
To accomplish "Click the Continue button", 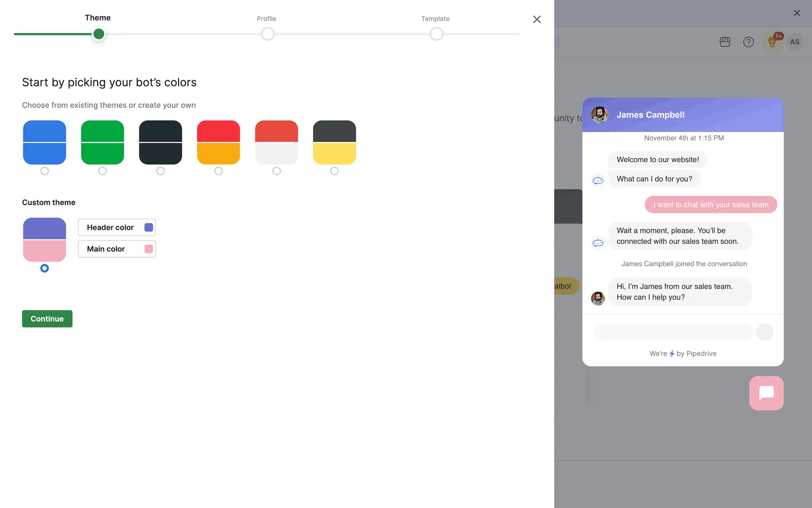I will 47,319.
